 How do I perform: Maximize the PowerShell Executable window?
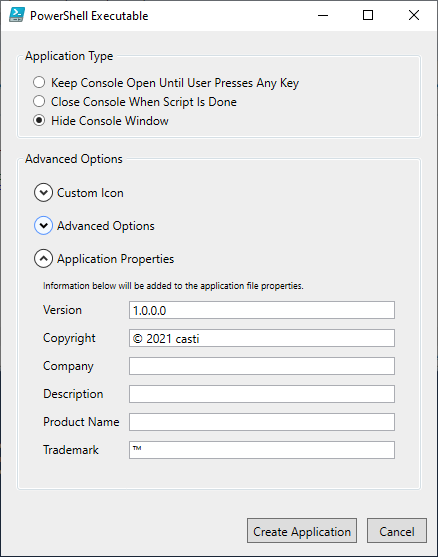[368, 15]
